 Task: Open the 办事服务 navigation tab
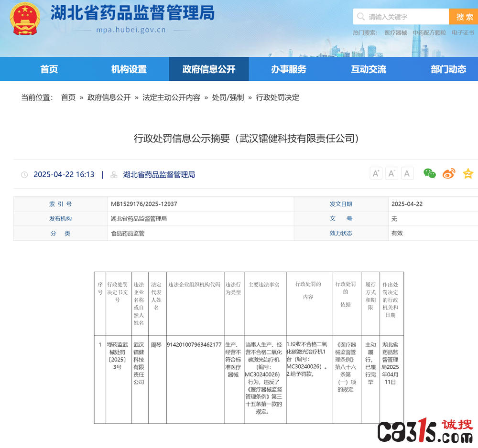[x=289, y=69]
